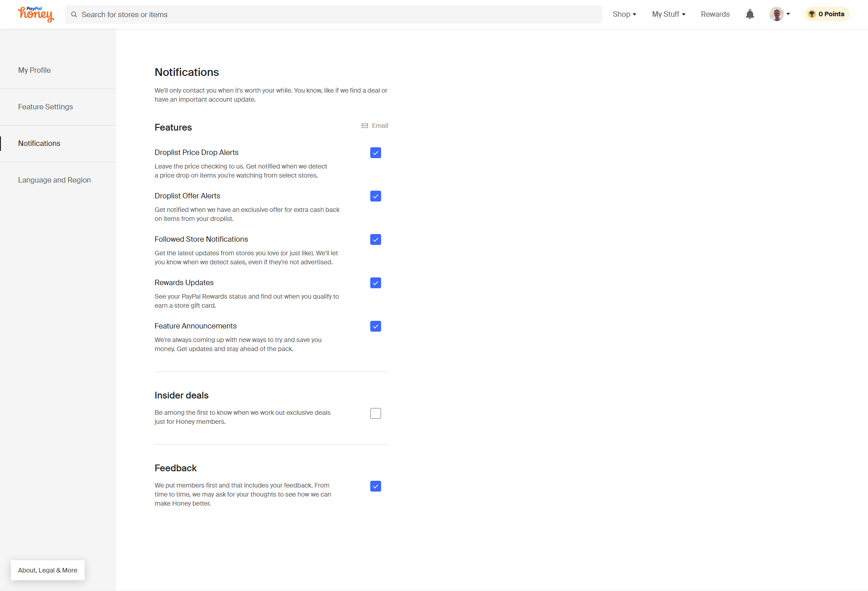This screenshot has width=868, height=591.
Task: Open Language and Region settings
Action: pyautogui.click(x=54, y=180)
